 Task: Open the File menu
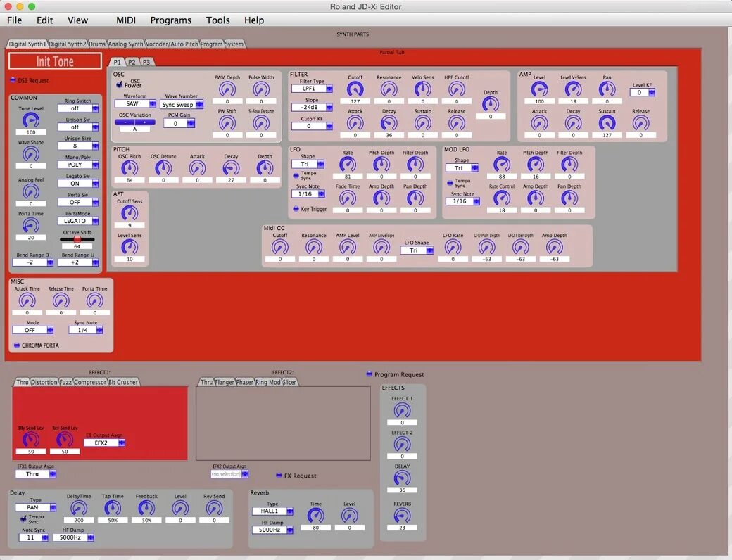click(15, 20)
